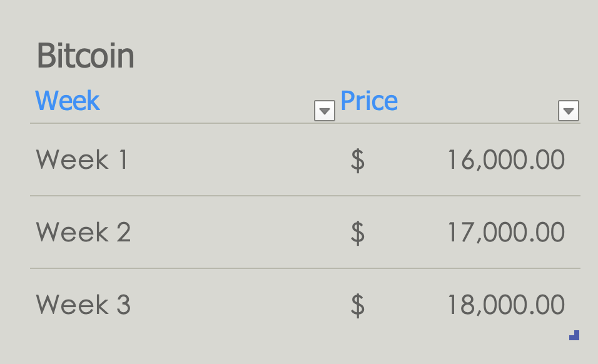The image size is (598, 364).
Task: Select the 18,000.00 price cell
Action: click(507, 305)
